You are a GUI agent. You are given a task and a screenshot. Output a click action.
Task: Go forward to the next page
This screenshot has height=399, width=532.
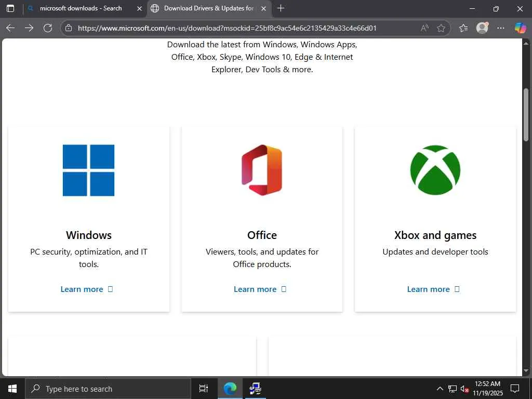coord(29,28)
